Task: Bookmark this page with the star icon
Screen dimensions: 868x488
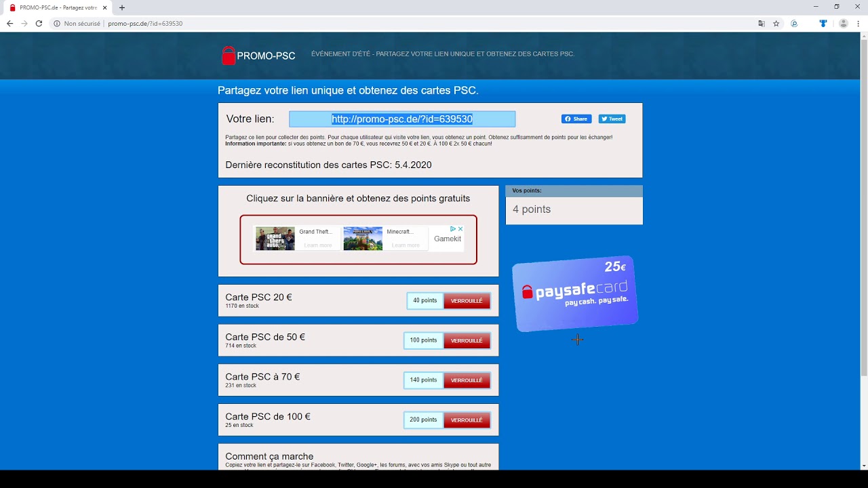Action: [x=776, y=23]
